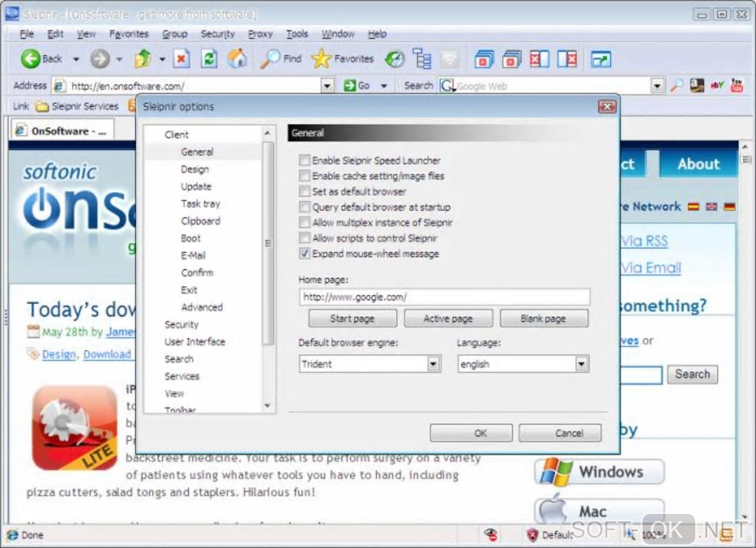The width and height of the screenshot is (756, 548).
Task: Click the Blank page button
Action: (543, 318)
